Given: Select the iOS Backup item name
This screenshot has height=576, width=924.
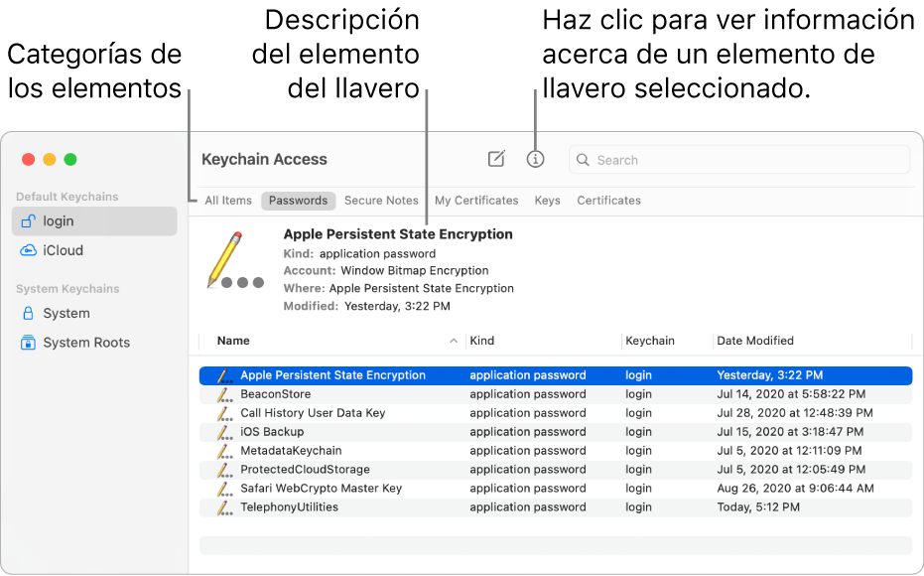Looking at the screenshot, I should pyautogui.click(x=272, y=432).
